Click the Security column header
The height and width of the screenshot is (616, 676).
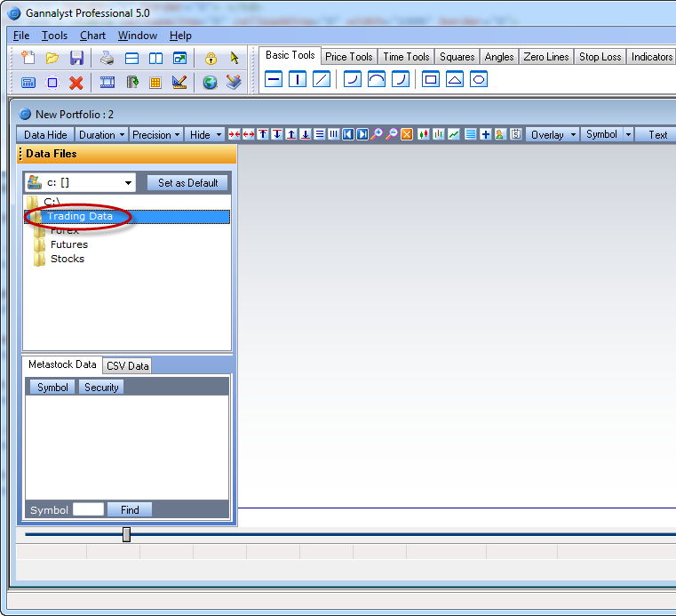tap(101, 388)
